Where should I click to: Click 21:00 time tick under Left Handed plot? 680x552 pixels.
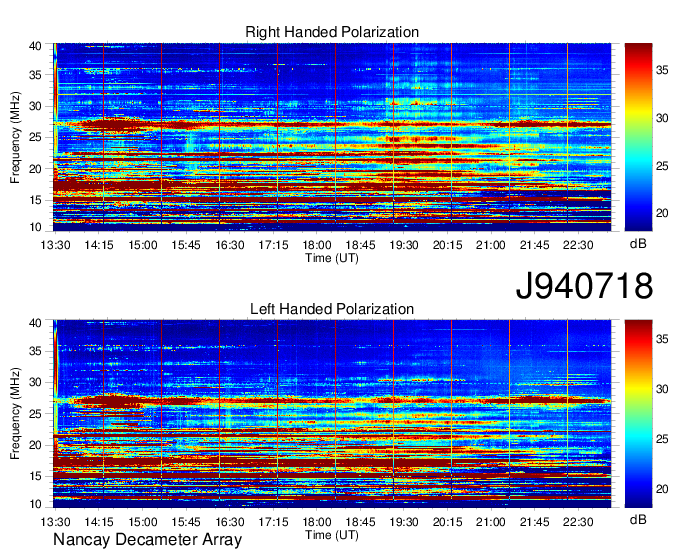[491, 522]
